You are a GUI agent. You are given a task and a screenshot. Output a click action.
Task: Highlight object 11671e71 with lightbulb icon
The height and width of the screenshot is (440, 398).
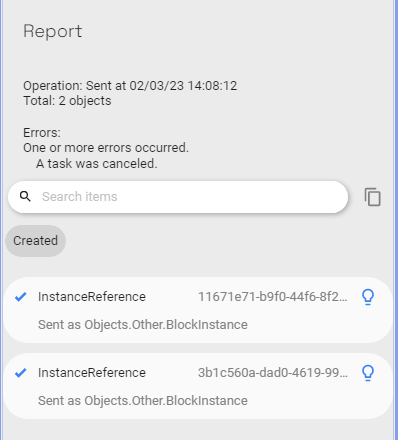[x=368, y=297]
